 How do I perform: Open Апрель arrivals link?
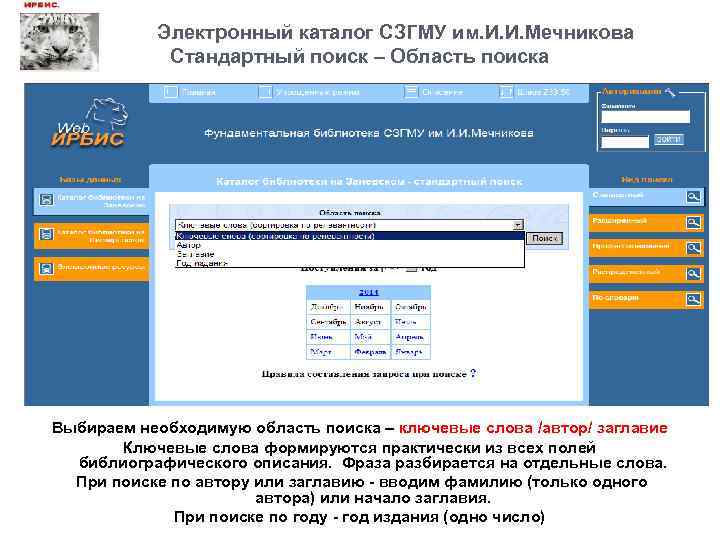coord(410,337)
